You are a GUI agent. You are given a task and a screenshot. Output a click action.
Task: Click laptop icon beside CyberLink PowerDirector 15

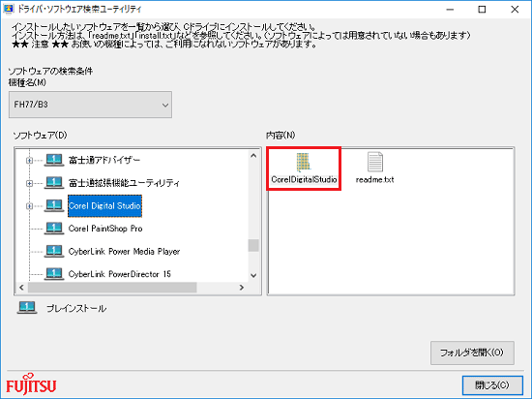[x=54, y=274]
